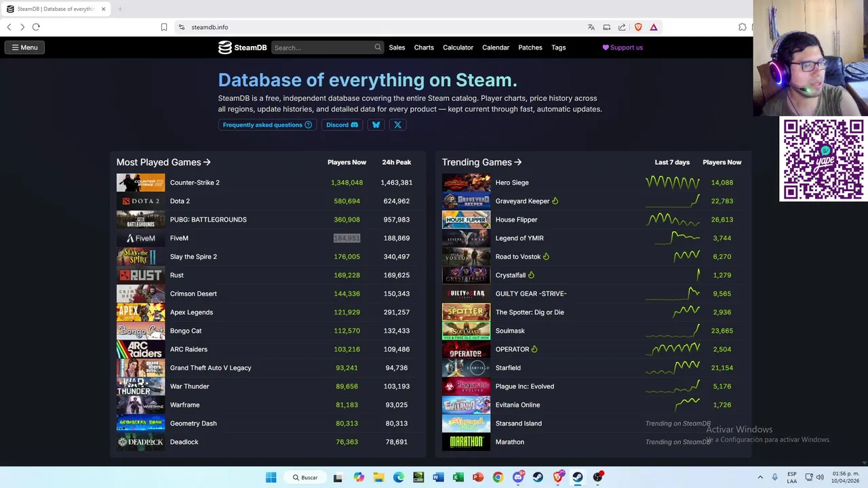Focus the SteamDB search field
The image size is (868, 488).
click(x=328, y=47)
